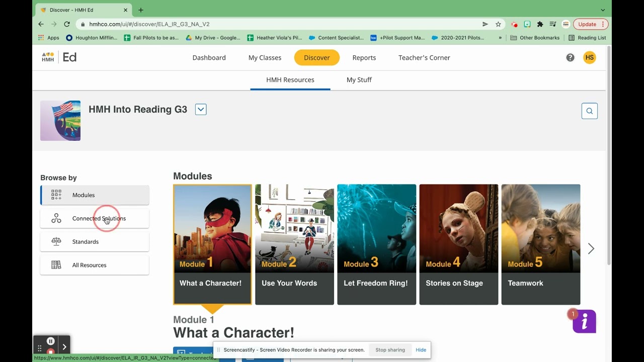Open the +Pilot Support Ma... bookmark
Viewport: 644px width, 362px height.
tap(397, 38)
